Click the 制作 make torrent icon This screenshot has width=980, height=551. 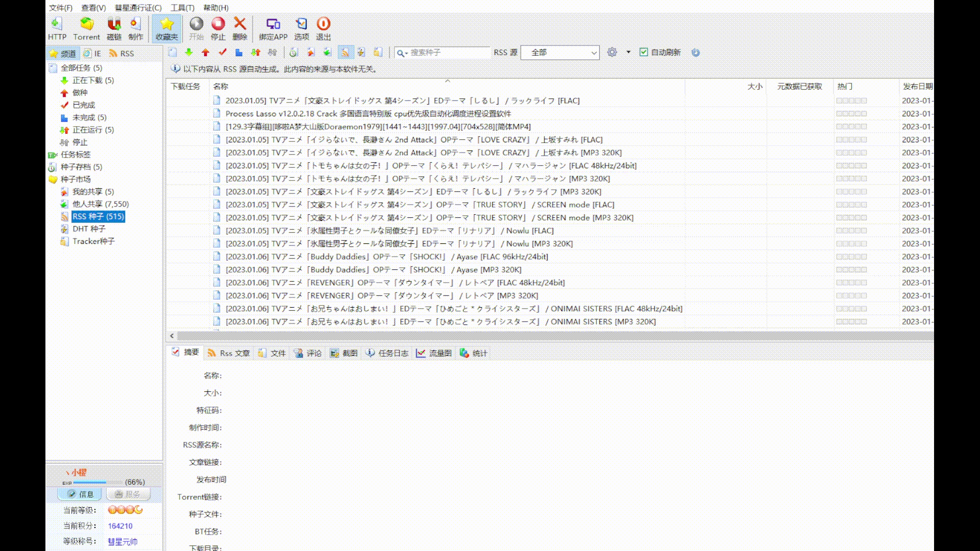point(135,29)
